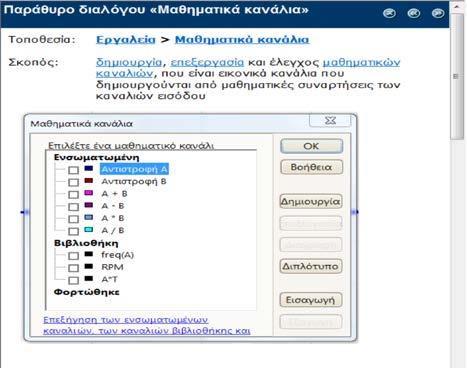
Task: Click the magenta swatch of A + B
Action: (88, 193)
